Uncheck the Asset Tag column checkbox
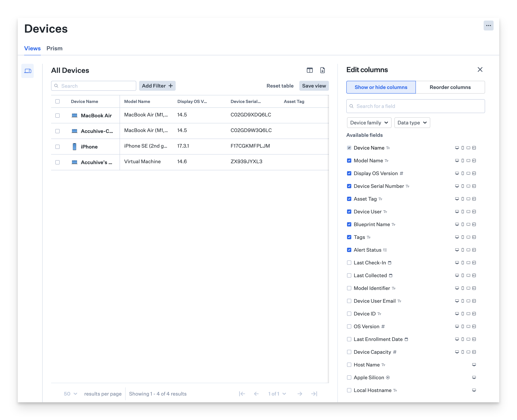This screenshot has height=420, width=517. 349,199
